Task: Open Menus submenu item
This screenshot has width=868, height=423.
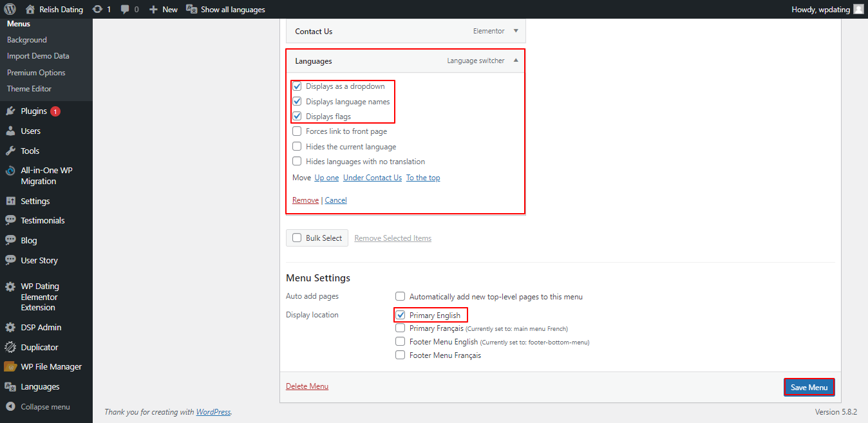Action: point(19,24)
